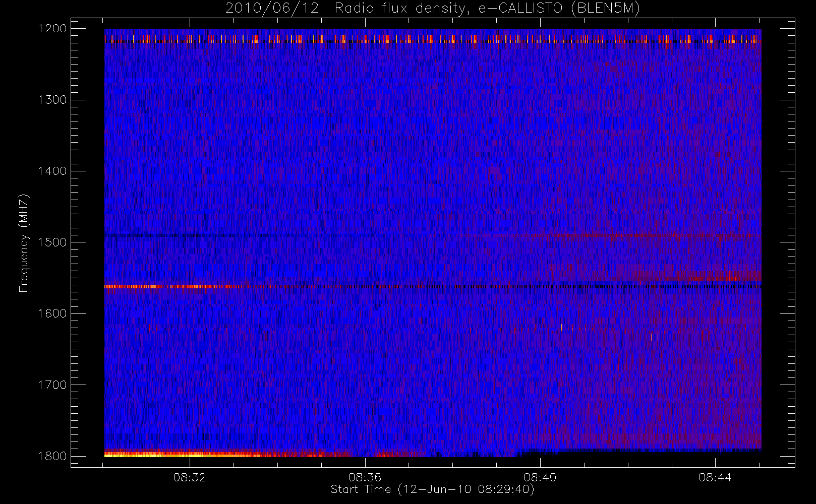Viewport: 816px width, 504px height.
Task: Click the plot title '2010/06/12 Radio flux density, e-CALLISTO (BLEN5M)'
Action: tap(433, 9)
